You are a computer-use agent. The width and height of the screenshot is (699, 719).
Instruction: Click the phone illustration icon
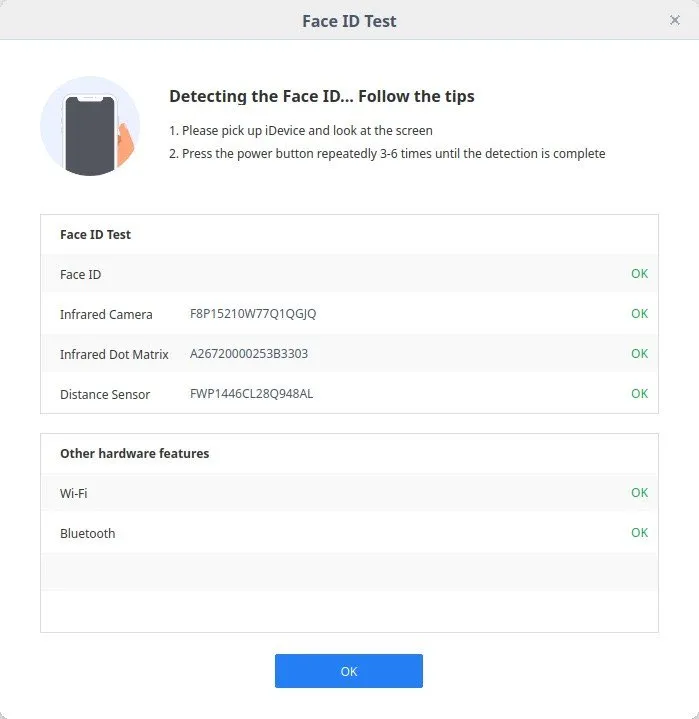[x=90, y=126]
